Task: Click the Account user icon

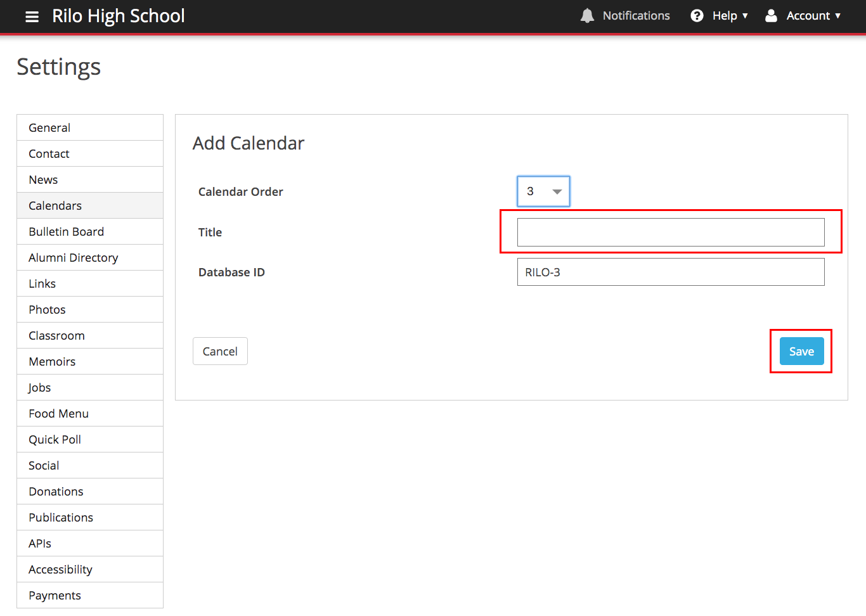Action: (771, 16)
